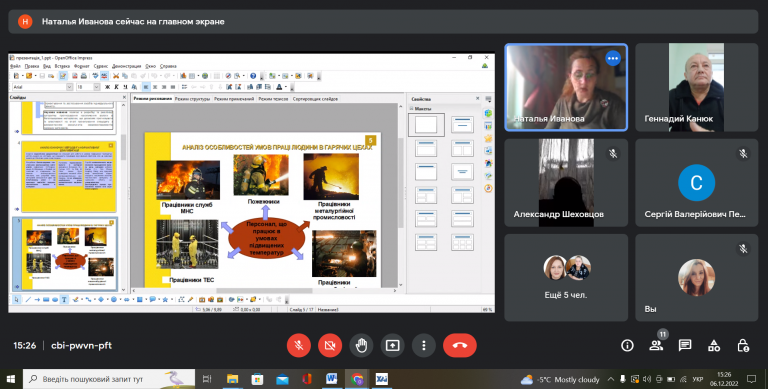Select slide 5 thumbnail in Слайды panel
768x389 pixels.
tap(69, 254)
